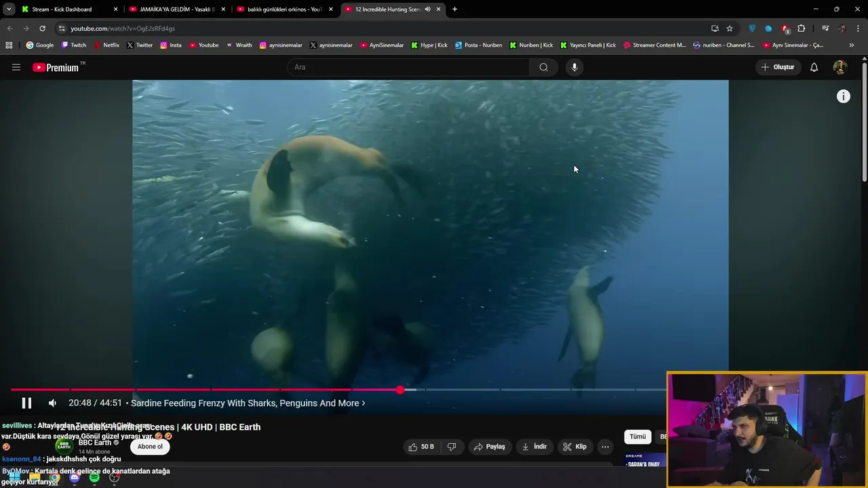Open the blue round extension icon
The image size is (868, 488).
pos(768,28)
